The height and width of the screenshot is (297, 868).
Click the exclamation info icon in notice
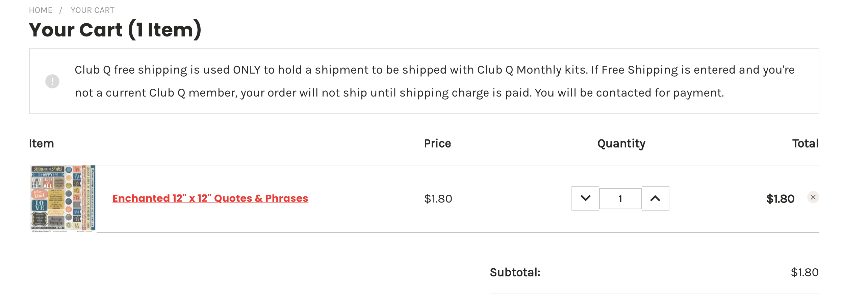(x=52, y=81)
